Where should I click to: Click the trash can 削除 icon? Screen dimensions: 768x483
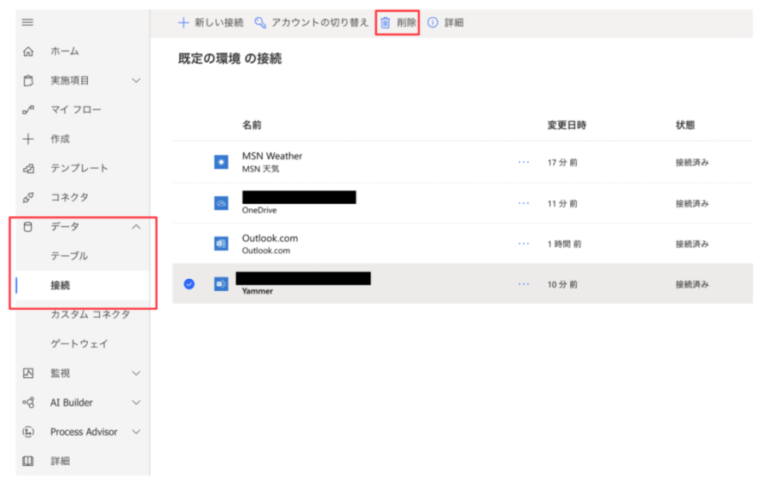[385, 23]
